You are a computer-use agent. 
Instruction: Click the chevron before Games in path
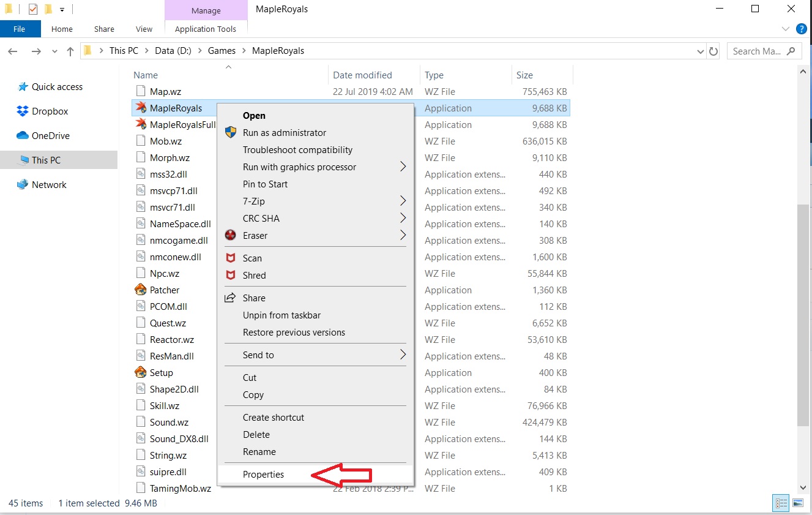[201, 51]
